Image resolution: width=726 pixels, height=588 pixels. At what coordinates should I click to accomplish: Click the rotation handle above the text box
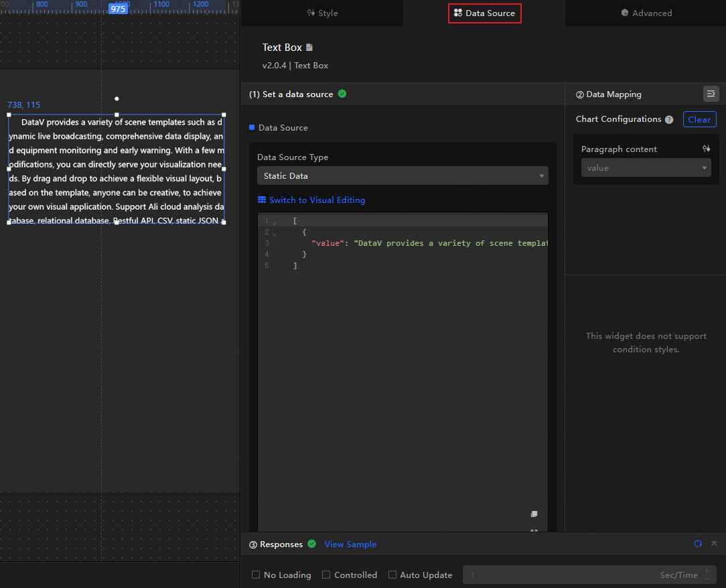coord(117,98)
